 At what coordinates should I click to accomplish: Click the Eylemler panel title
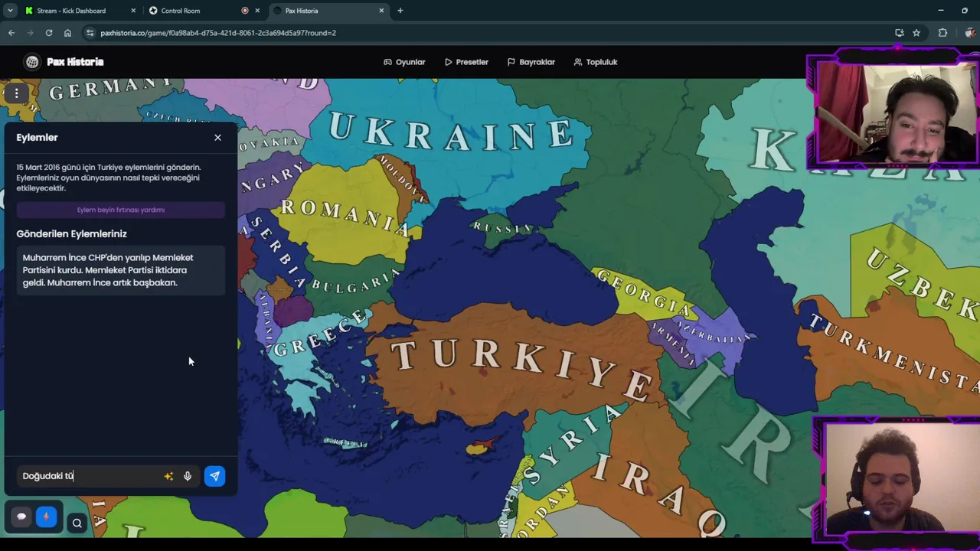click(37, 138)
